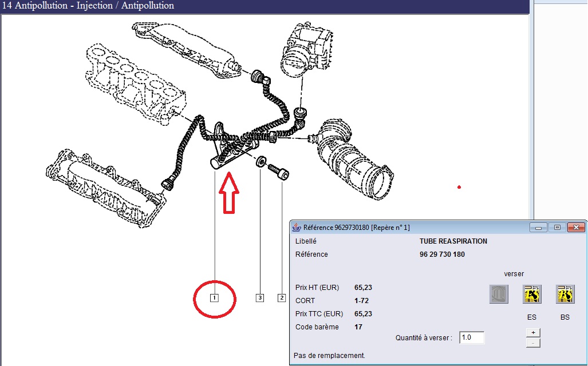Click the bolt part in the diagram
This screenshot has width=588, height=366.
[279, 171]
